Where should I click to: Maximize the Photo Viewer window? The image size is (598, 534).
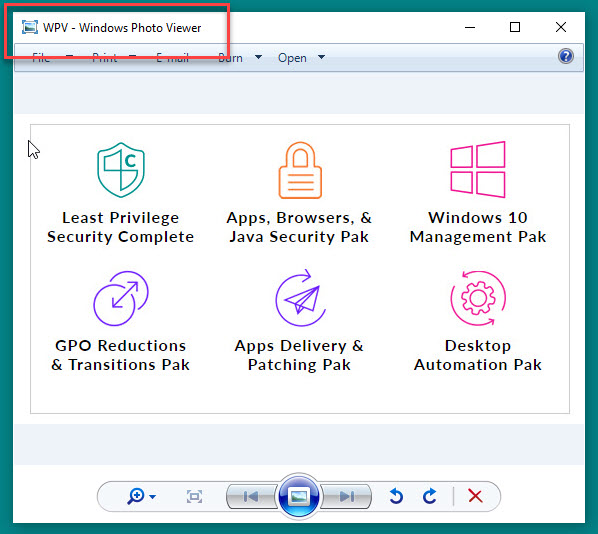point(515,27)
